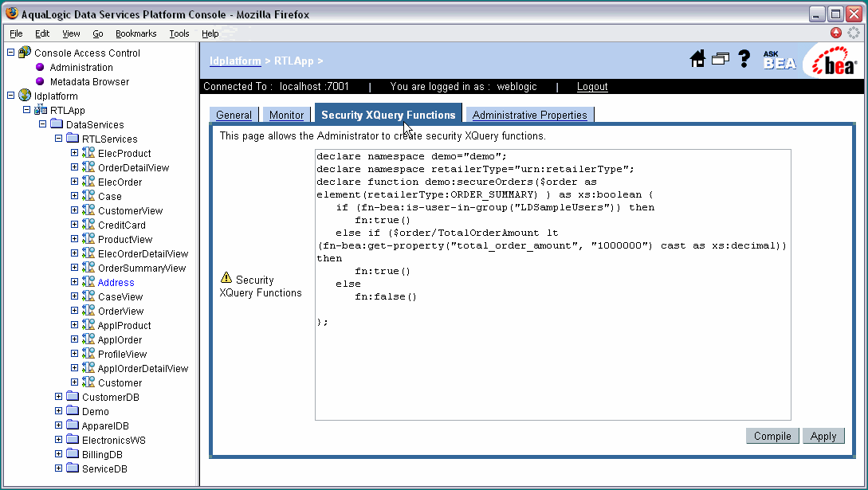The height and width of the screenshot is (490, 868).
Task: Open the Tools menu
Action: pyautogui.click(x=179, y=33)
